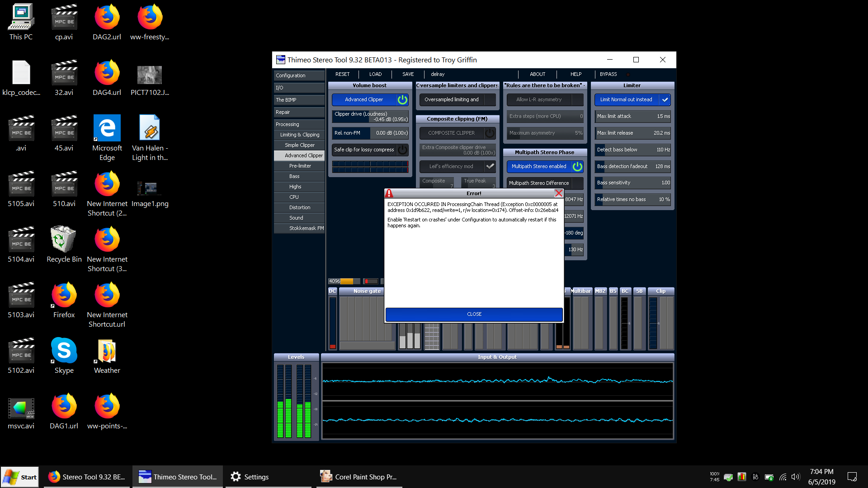Open Skype desktop shortcut

(x=64, y=356)
